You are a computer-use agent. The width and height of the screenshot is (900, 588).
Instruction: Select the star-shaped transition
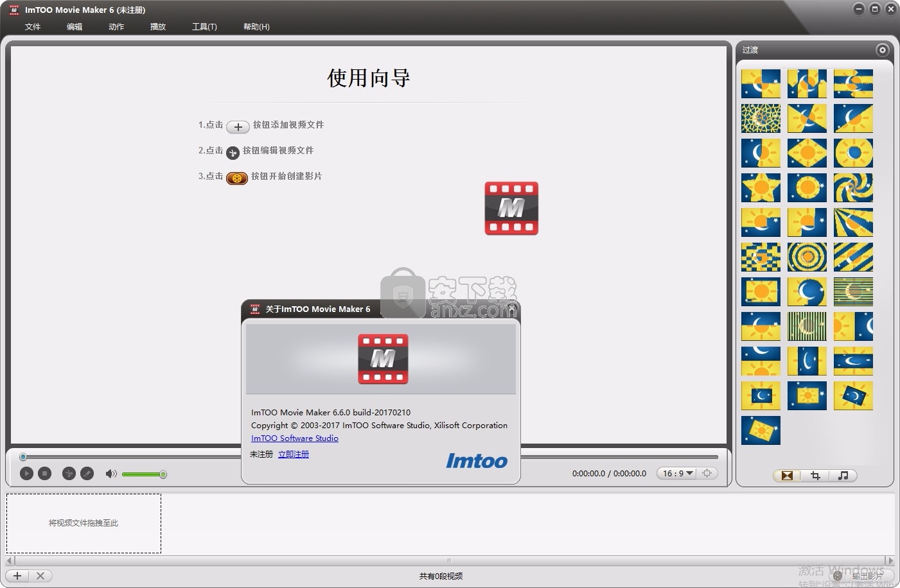coord(761,188)
